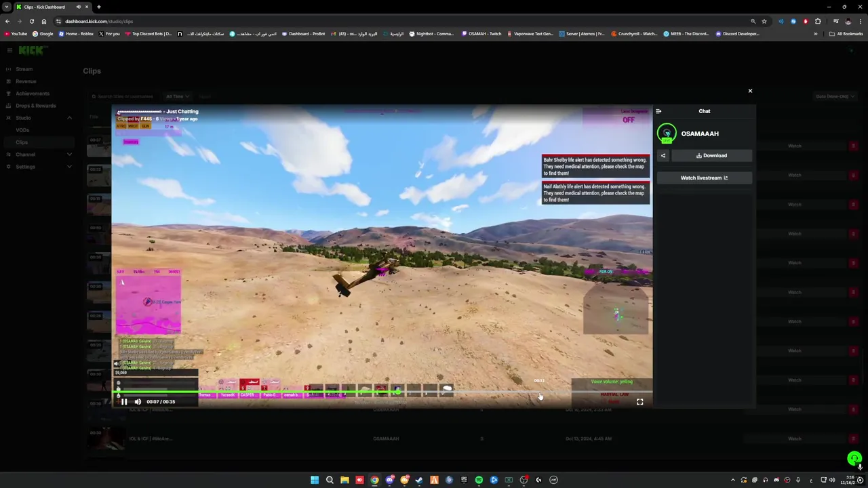Mute the clip audio
Viewport: 868px width, 488px height.
tap(138, 402)
